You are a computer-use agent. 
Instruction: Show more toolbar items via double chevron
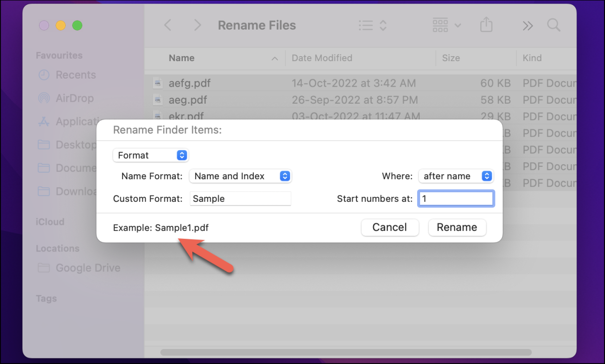527,26
